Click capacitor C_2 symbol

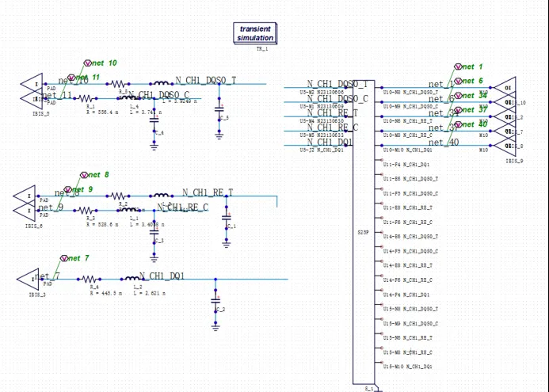215,301
